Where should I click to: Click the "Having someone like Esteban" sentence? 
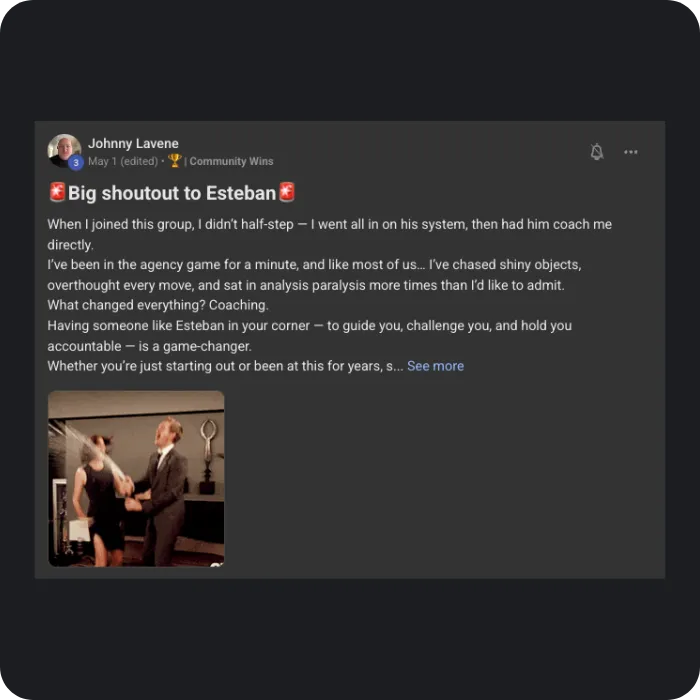coord(309,336)
